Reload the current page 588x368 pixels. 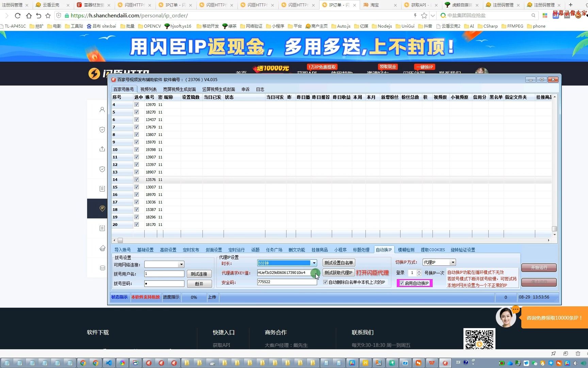point(18,16)
